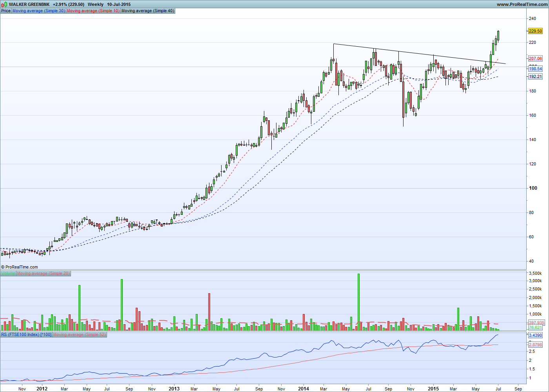Open the Moving average (Simple 10) label
Screen dimensions: 549x392
[93, 11]
